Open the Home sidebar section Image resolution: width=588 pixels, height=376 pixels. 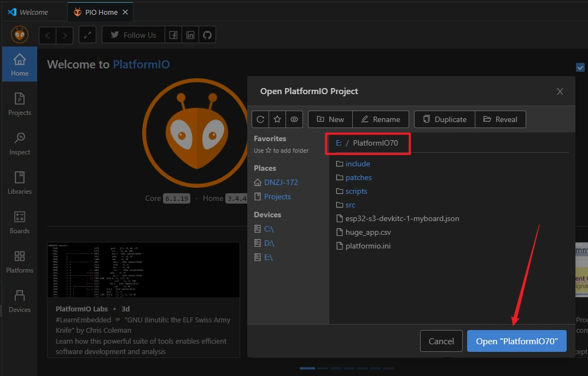20,64
